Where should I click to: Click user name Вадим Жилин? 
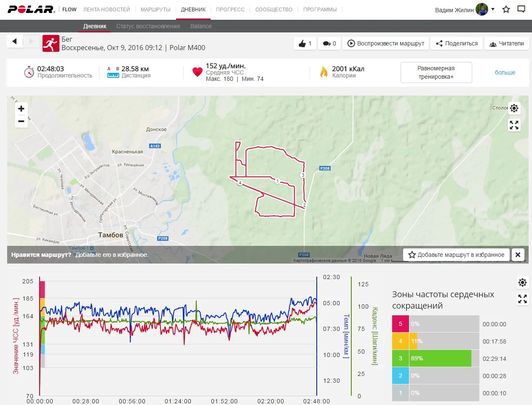click(x=454, y=10)
